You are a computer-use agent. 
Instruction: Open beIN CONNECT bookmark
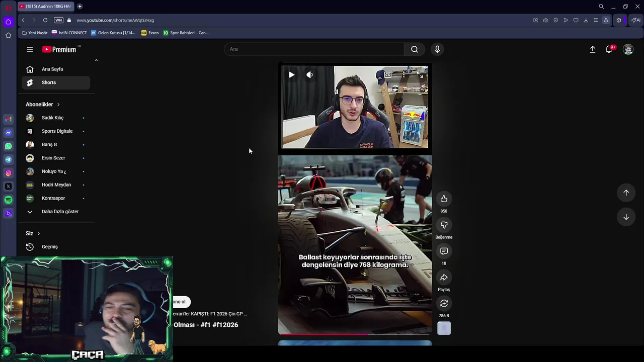(x=69, y=33)
